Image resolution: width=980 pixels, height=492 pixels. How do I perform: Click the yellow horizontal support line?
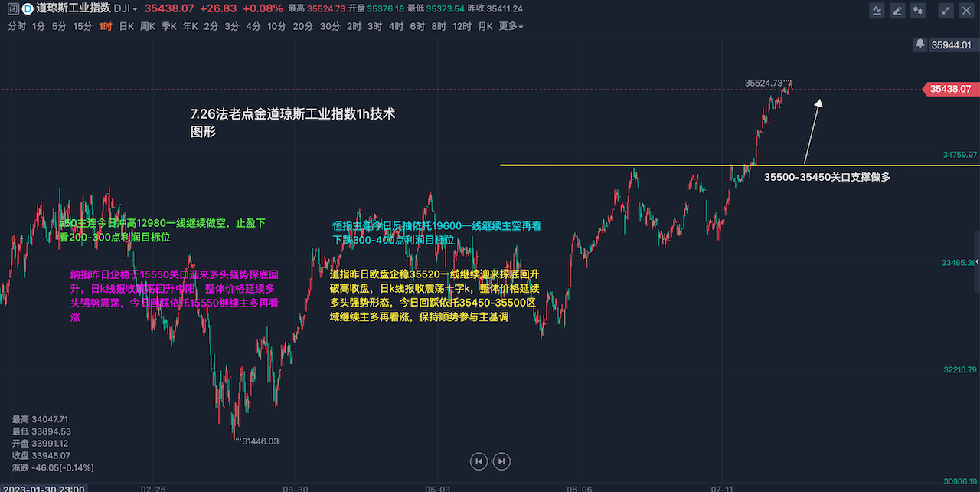click(x=612, y=165)
